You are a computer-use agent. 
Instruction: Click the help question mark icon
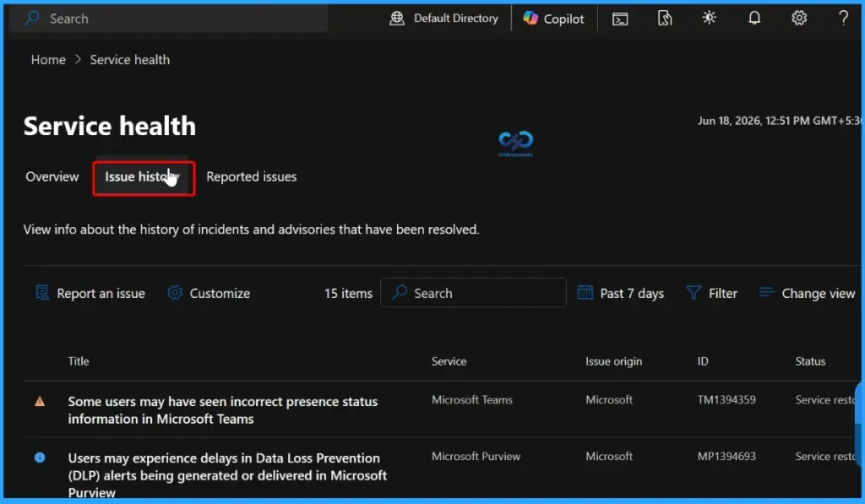843,19
